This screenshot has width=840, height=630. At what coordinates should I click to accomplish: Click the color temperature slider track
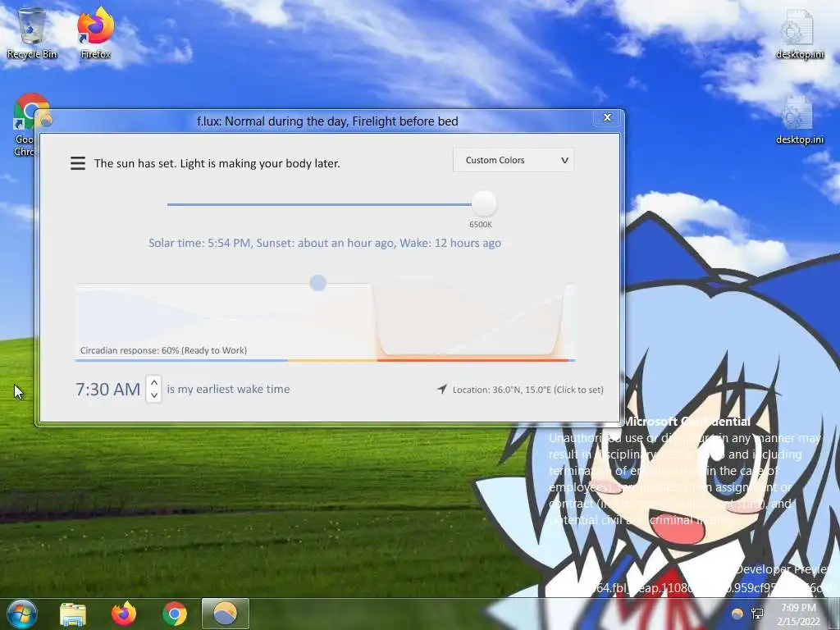click(x=319, y=204)
